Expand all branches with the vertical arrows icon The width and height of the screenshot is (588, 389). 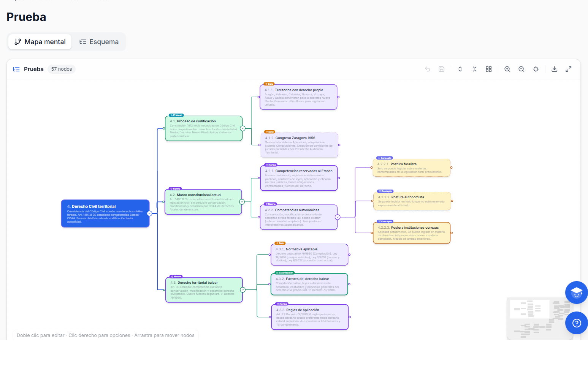pyautogui.click(x=460, y=69)
